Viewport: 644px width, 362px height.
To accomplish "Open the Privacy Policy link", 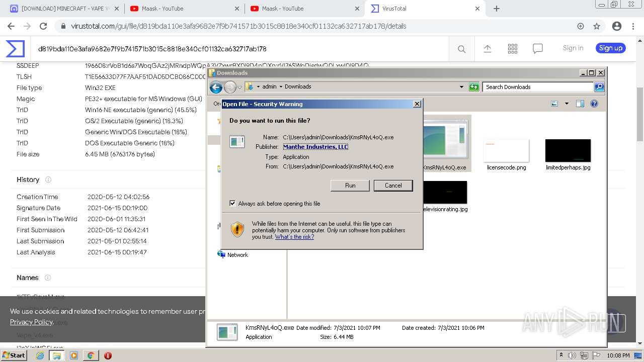I will [31, 322].
